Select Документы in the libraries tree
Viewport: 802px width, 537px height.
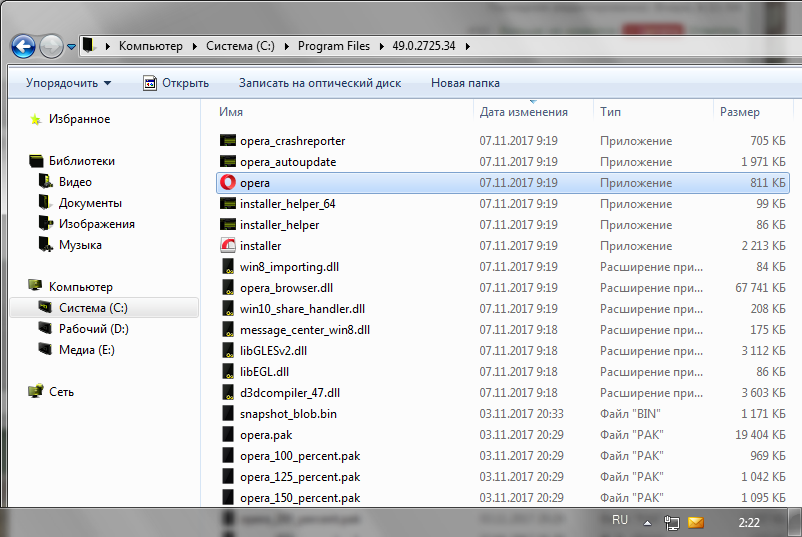pos(90,203)
